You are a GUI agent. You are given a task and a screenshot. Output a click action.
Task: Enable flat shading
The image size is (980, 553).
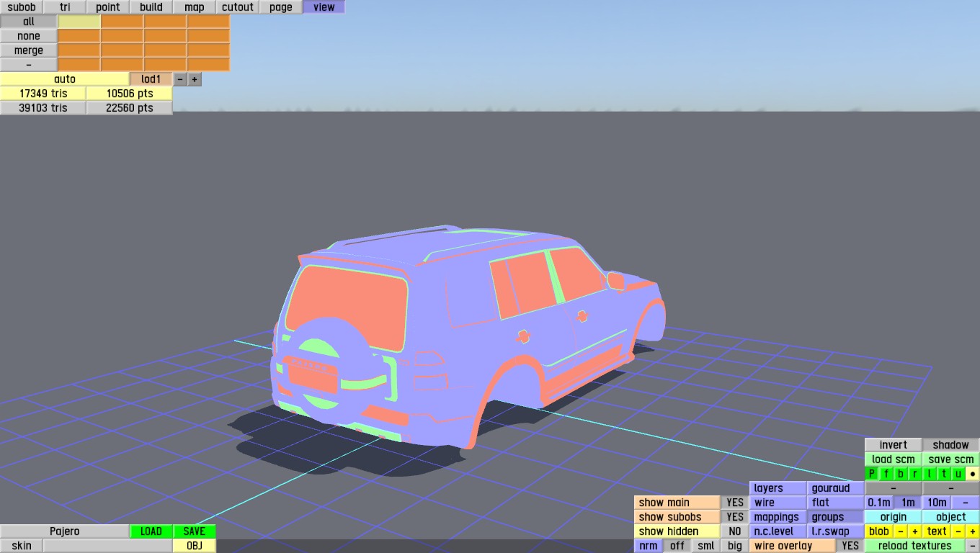(x=836, y=503)
